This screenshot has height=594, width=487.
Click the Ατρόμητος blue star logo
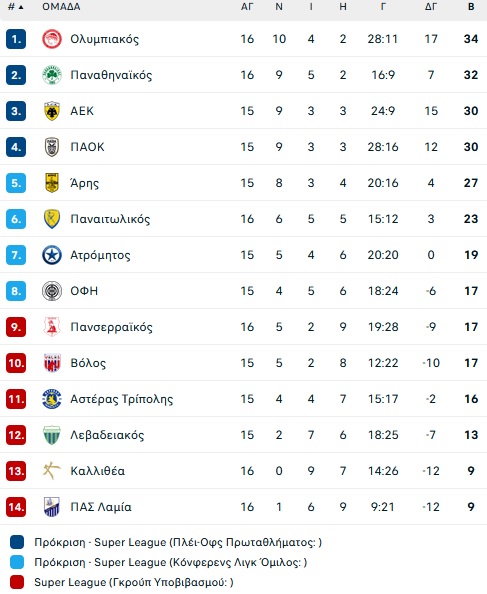(x=52, y=255)
